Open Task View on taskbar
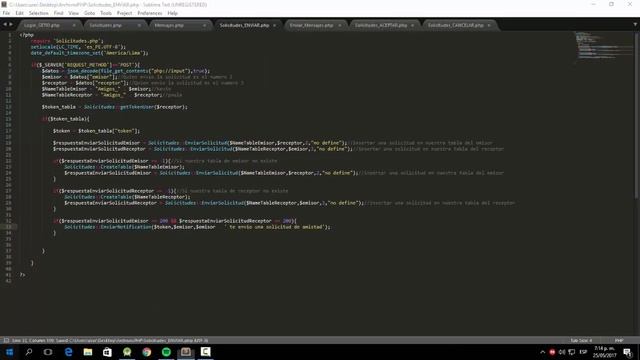640x360 pixels. point(48,352)
